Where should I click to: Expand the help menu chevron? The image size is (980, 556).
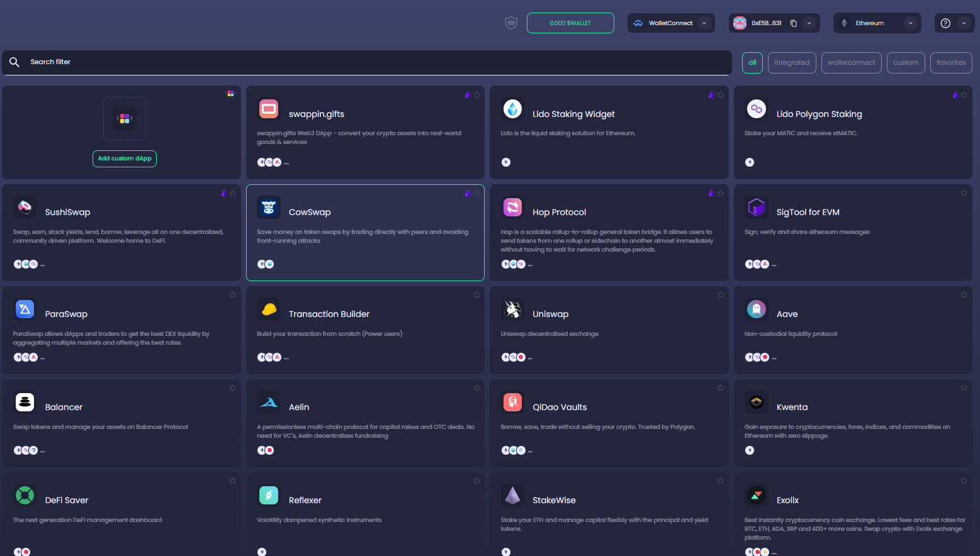(964, 23)
